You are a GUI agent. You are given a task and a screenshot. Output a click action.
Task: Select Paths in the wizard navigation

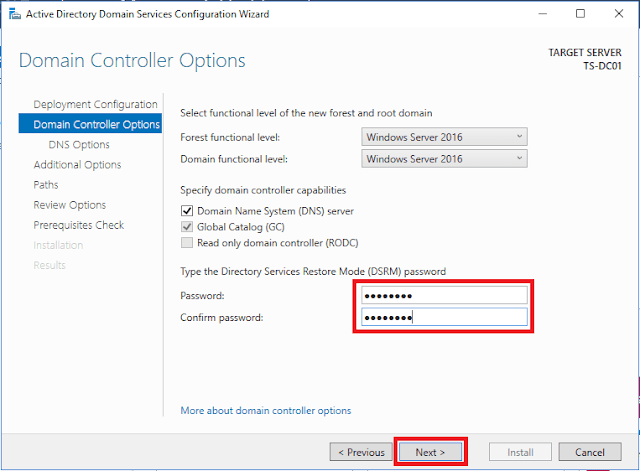(46, 185)
